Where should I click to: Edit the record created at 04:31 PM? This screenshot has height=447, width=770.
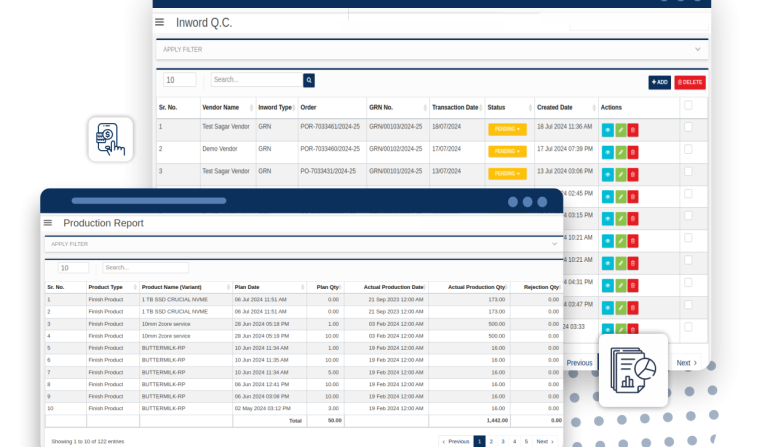621,285
